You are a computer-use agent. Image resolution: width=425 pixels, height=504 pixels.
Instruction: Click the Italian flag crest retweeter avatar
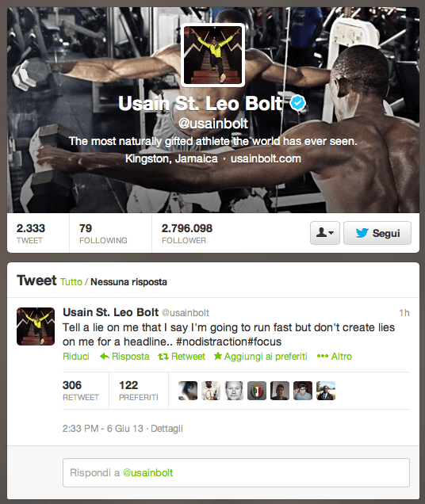pyautogui.click(x=257, y=391)
